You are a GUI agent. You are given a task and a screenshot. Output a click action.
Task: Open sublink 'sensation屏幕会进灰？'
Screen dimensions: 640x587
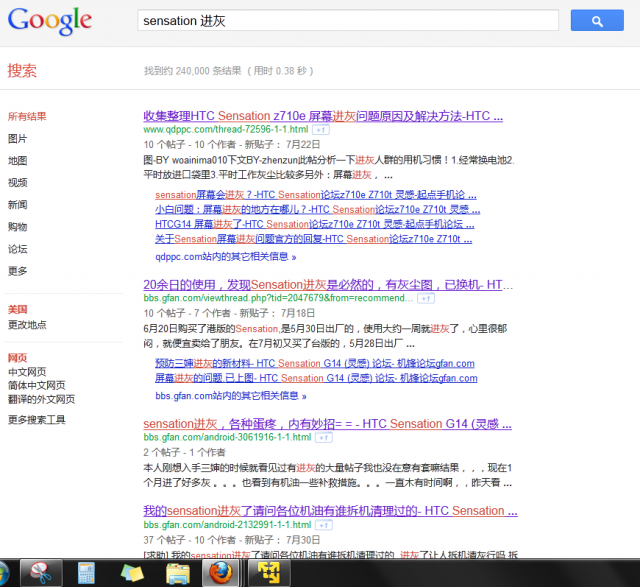click(316, 195)
